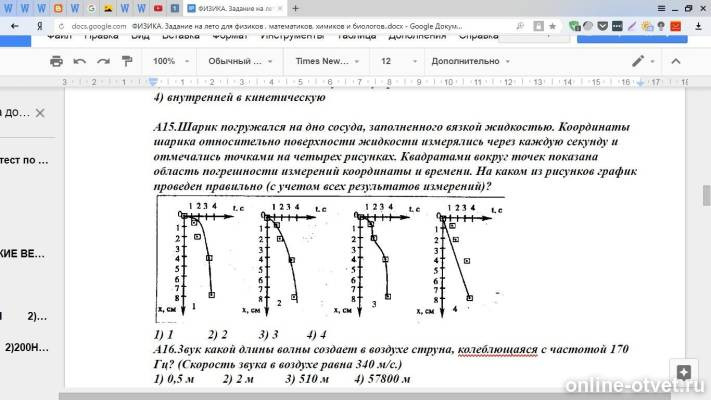
Task: Open the Формат menu
Action: [x=230, y=36]
